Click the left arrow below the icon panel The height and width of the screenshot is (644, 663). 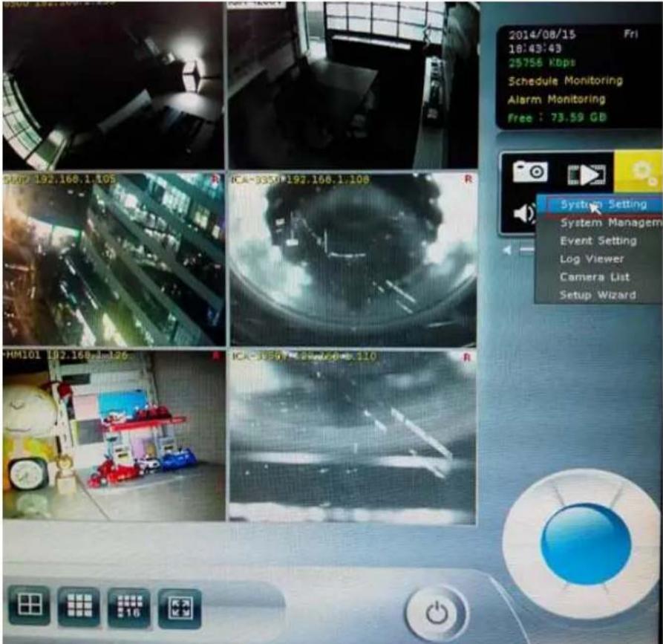coord(507,250)
